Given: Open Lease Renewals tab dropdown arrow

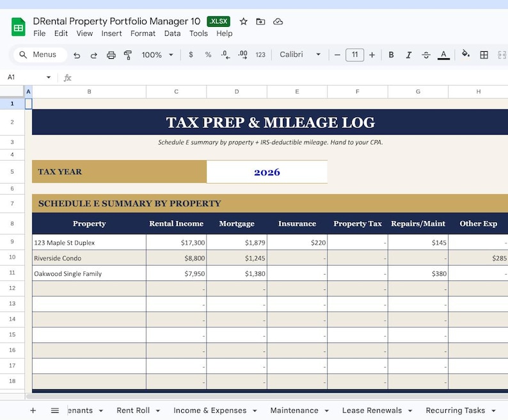Looking at the screenshot, I should point(410,411).
